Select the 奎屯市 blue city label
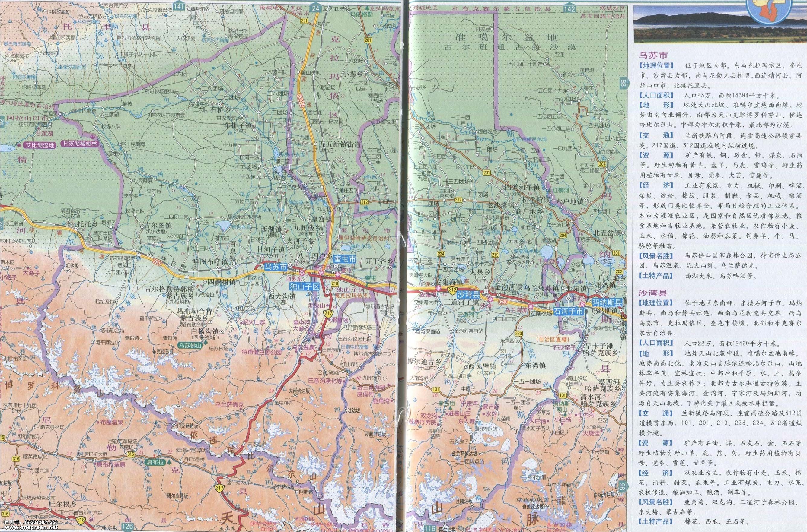Image resolution: width=807 pixels, height=532 pixels. tap(345, 259)
